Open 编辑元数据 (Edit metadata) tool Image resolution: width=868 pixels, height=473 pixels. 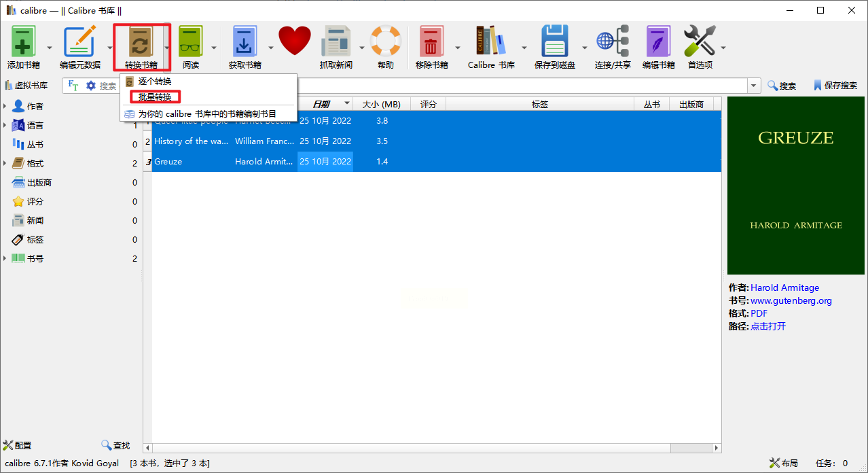click(79, 43)
